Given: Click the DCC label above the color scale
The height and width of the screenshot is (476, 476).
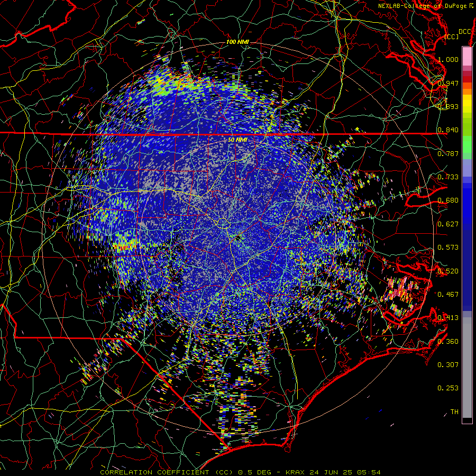Looking at the screenshot, I should (x=465, y=32).
